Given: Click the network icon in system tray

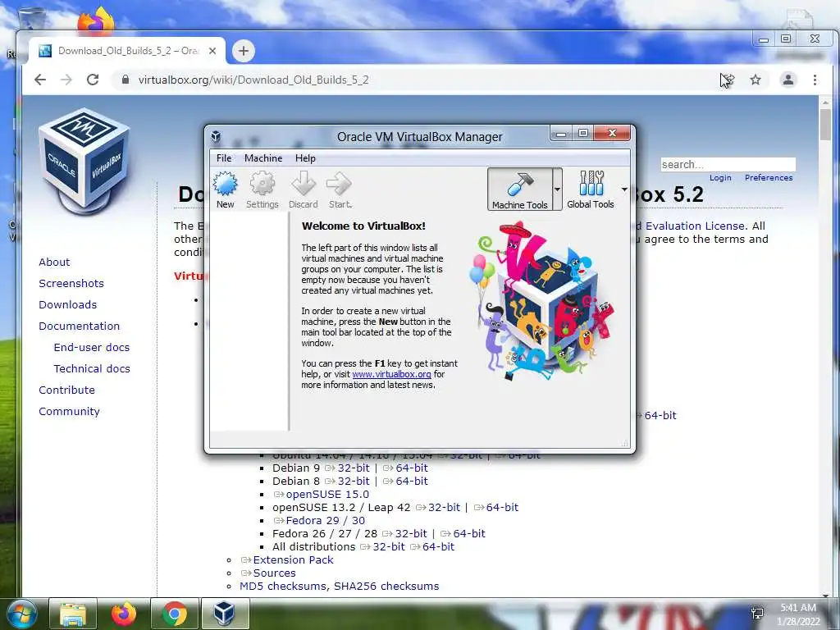Looking at the screenshot, I should point(757,614).
